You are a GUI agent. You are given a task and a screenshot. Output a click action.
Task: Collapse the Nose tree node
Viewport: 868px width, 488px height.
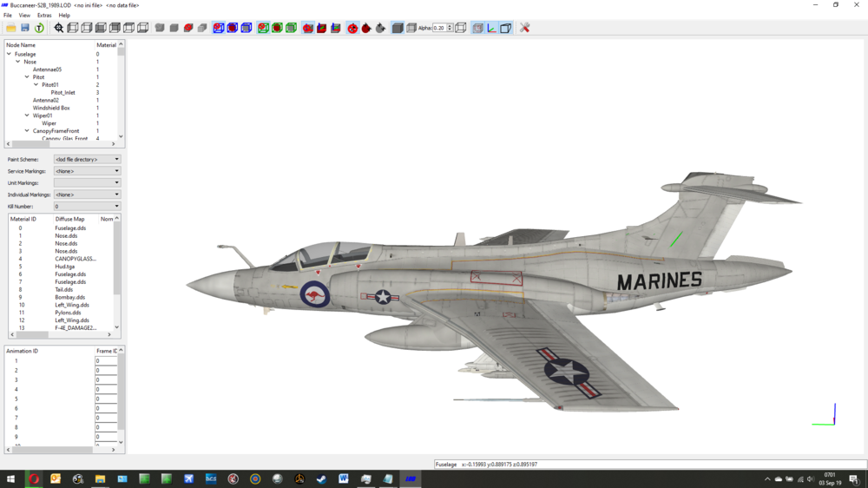[17, 62]
